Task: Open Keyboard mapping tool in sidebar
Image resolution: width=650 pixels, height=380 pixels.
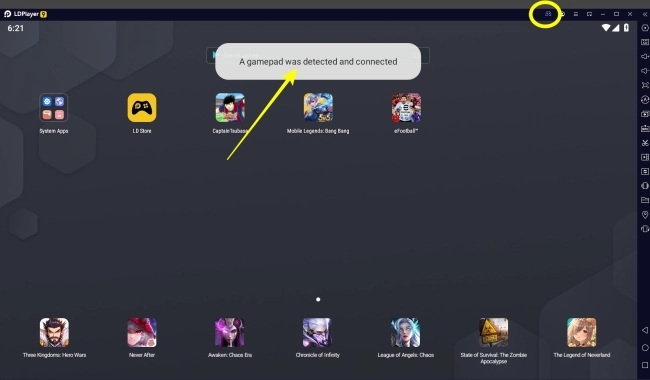Action: [645, 42]
